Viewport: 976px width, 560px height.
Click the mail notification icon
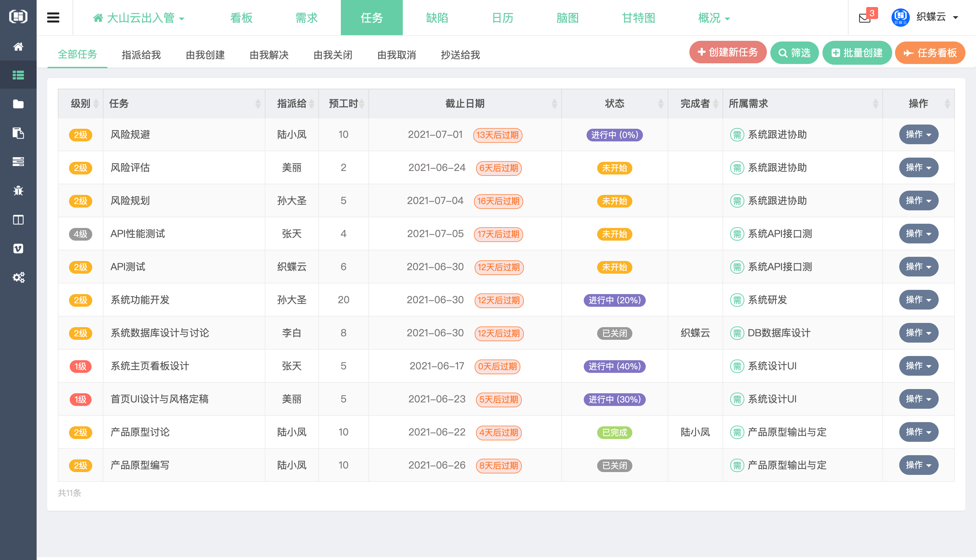(865, 18)
